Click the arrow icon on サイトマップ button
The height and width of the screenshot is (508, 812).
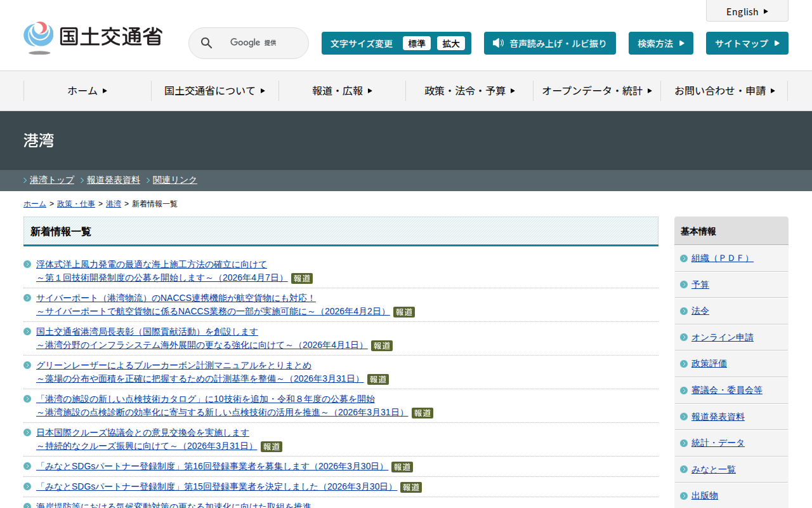click(776, 43)
